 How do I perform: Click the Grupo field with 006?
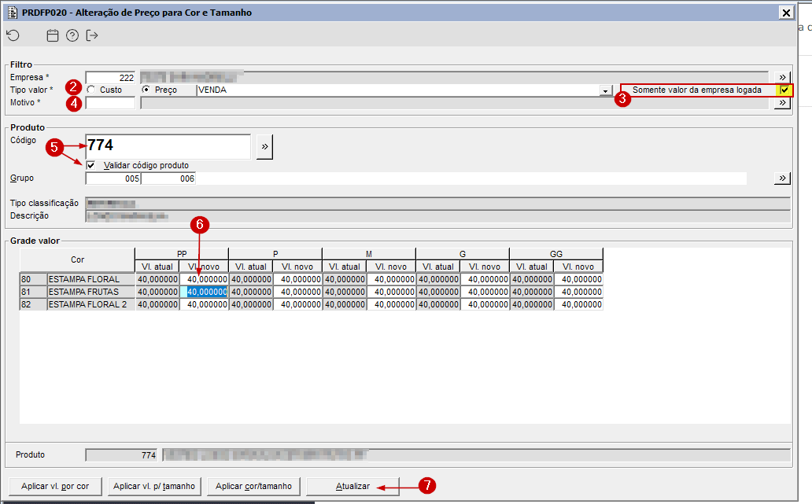[x=169, y=178]
